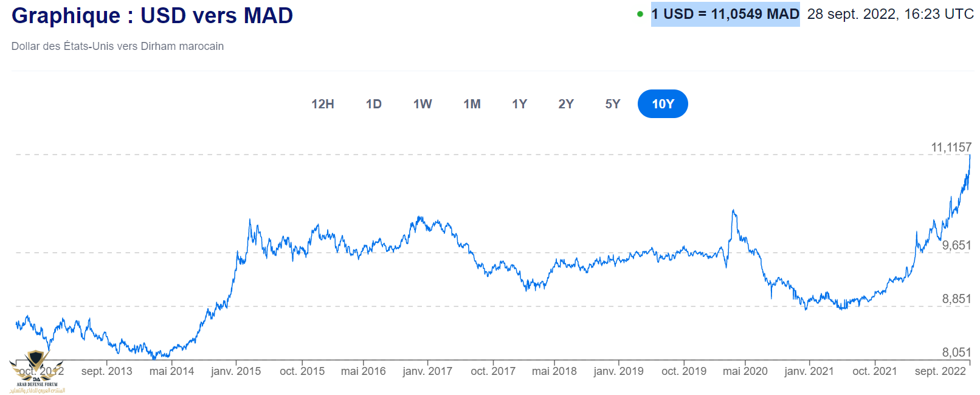Select the 1Y chart period
980x395 pixels.
pyautogui.click(x=519, y=104)
